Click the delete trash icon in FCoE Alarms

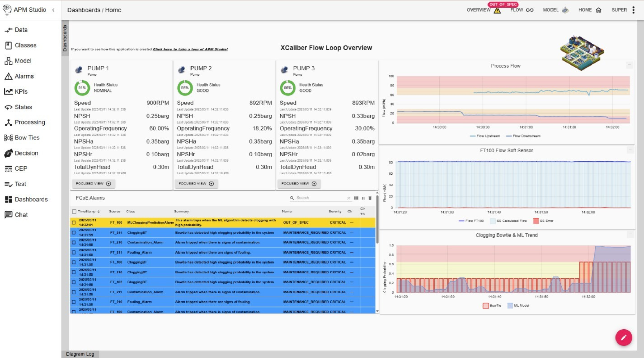pos(370,198)
